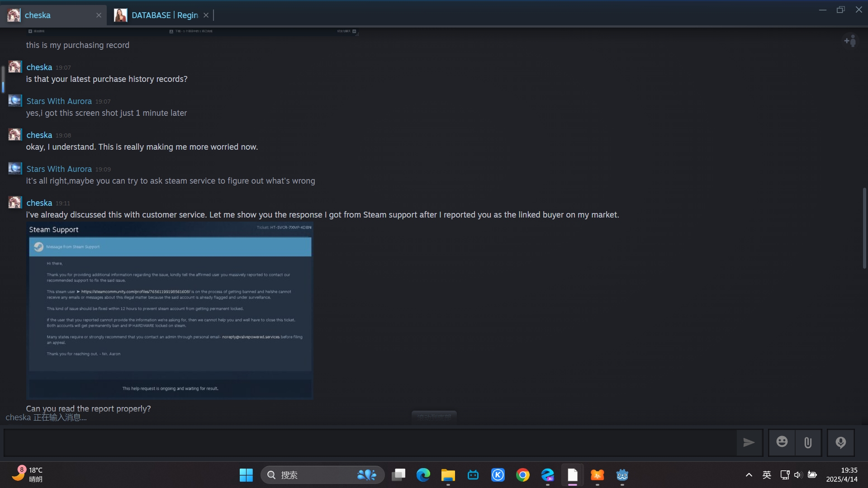868x488 pixels.
Task: Open the purchasing record screenshot thumbnail
Action: pyautogui.click(x=192, y=32)
